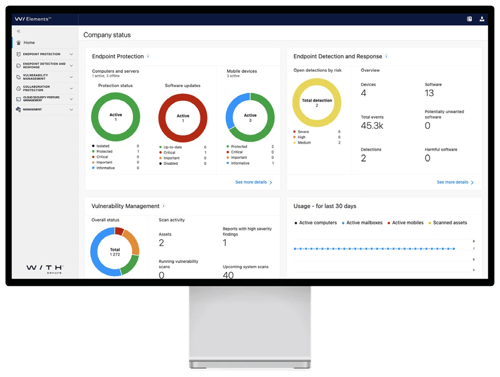The width and height of the screenshot is (500, 377).
Task: Open the user account icon in top bar
Action: [x=482, y=19]
